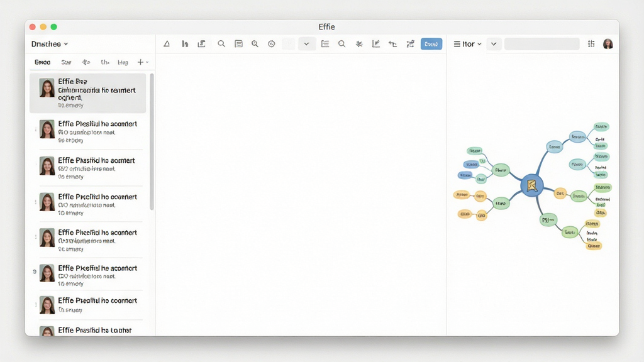The width and height of the screenshot is (644, 362).
Task: Click the triangle shape icon in toolbar
Action: click(x=167, y=44)
